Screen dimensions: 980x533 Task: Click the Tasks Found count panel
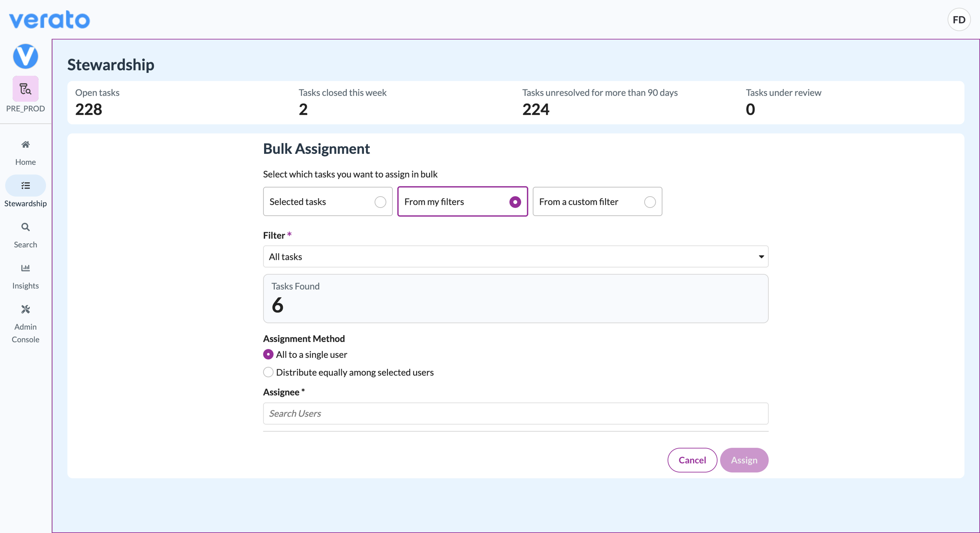[516, 298]
